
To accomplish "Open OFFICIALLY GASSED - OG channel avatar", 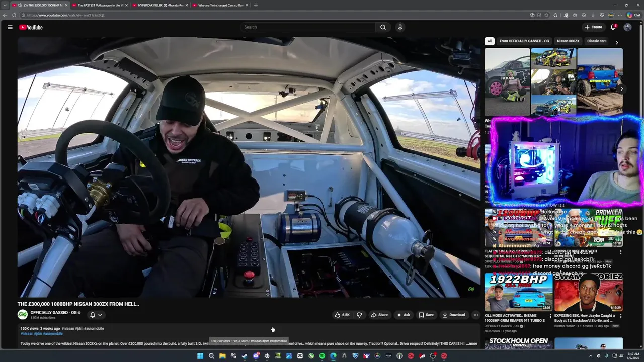I will click(23, 315).
